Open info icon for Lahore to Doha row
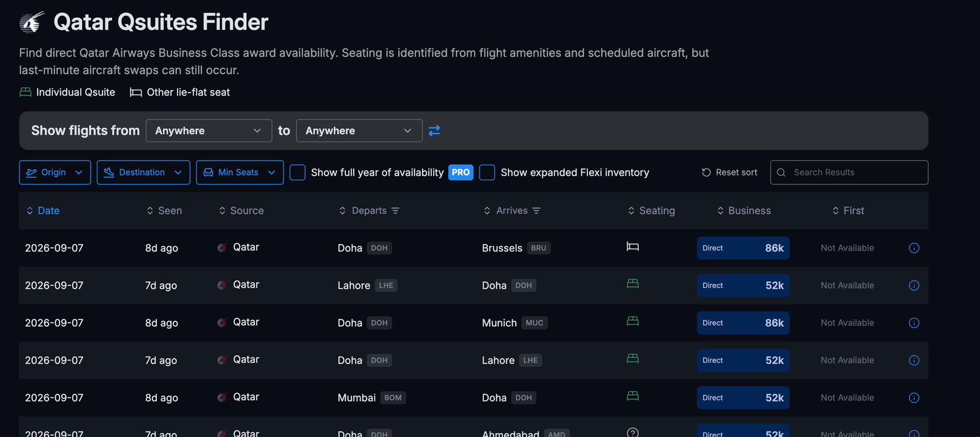Screen dimensions: 980x437 tap(914, 286)
